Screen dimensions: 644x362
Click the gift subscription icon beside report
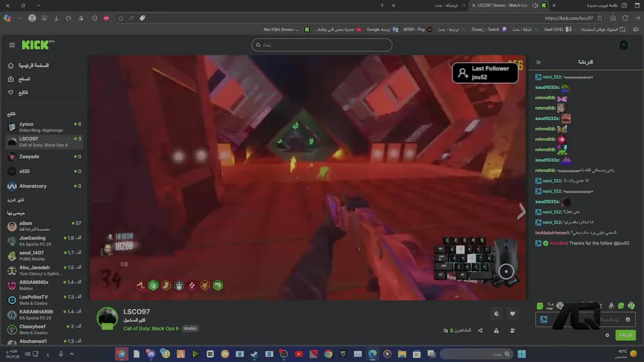click(x=513, y=330)
